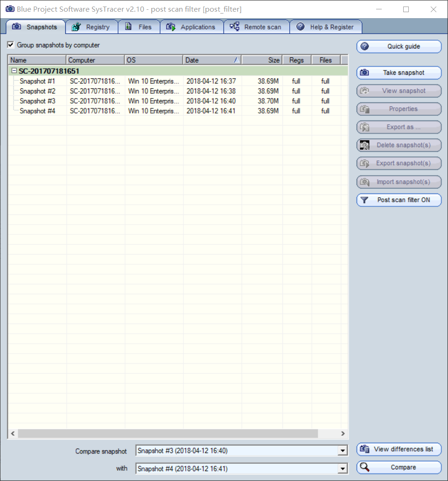Viewport: 448px width, 481px height.
Task: Click the SC-201707181651 group label
Action: pyautogui.click(x=49, y=71)
